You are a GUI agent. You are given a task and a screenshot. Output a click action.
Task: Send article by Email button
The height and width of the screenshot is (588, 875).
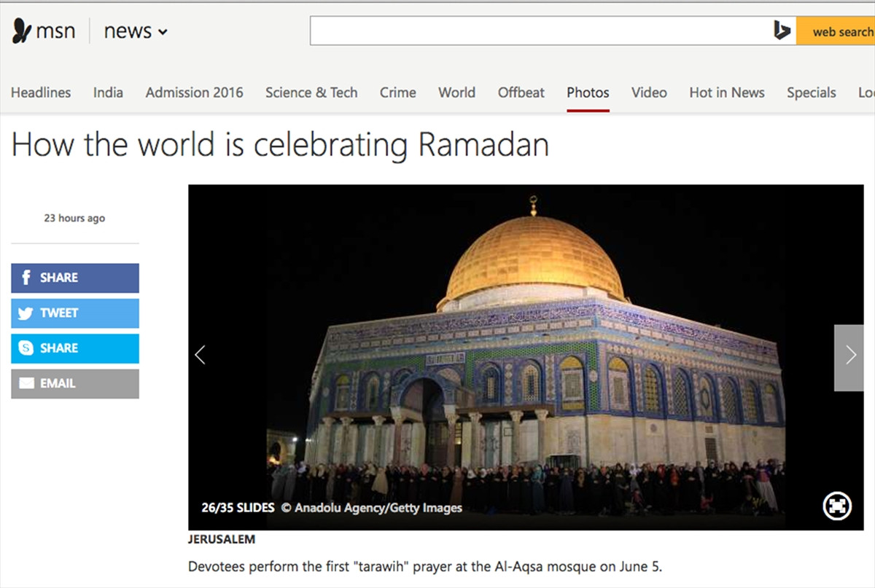click(75, 383)
